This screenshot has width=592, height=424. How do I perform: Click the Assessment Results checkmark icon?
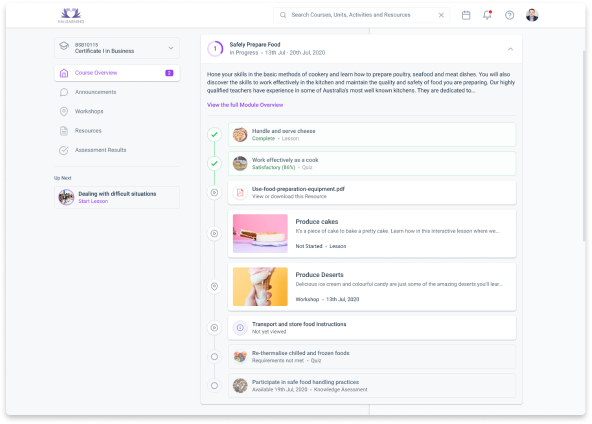pos(64,150)
